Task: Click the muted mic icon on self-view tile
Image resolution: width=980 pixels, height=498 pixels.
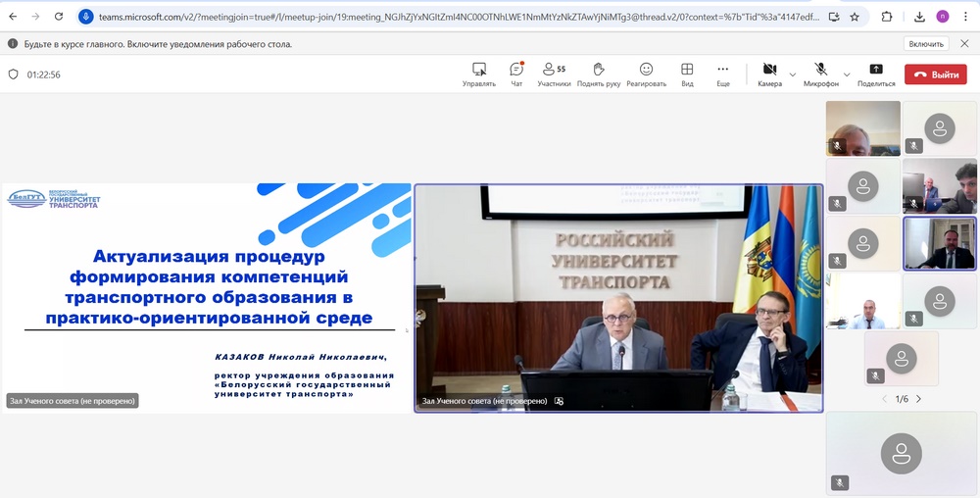Action: coord(840,482)
